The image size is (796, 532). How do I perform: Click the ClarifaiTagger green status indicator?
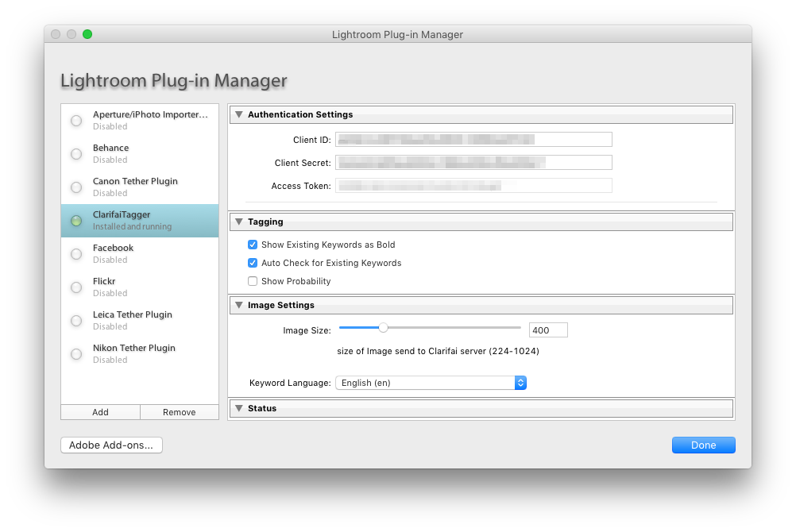[76, 221]
